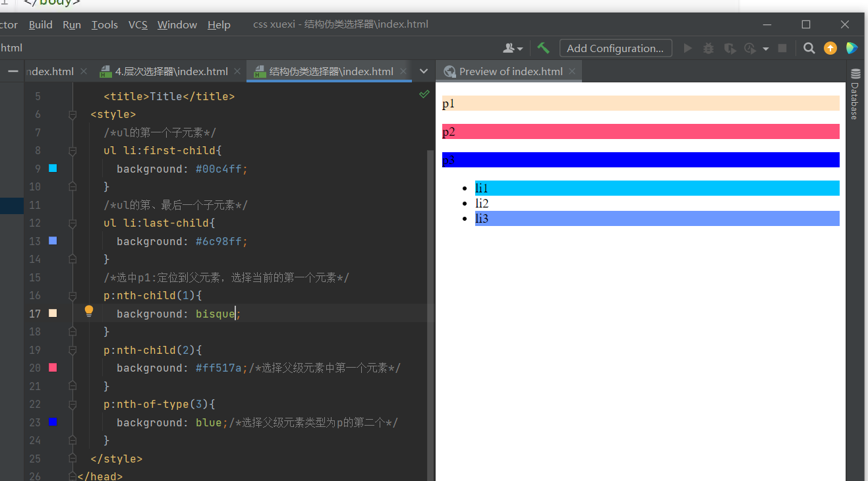The height and width of the screenshot is (481, 868).
Task: Open Search Everywhere magnifier icon
Action: tap(809, 48)
